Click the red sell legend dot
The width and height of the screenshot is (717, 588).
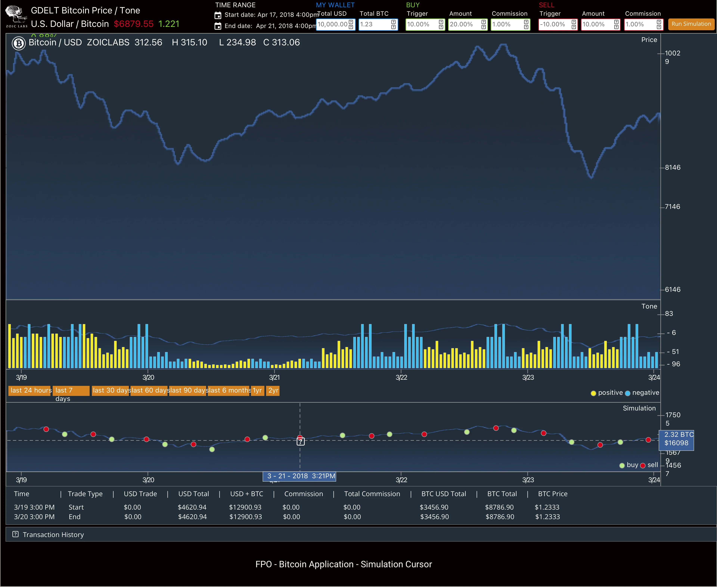[642, 465]
